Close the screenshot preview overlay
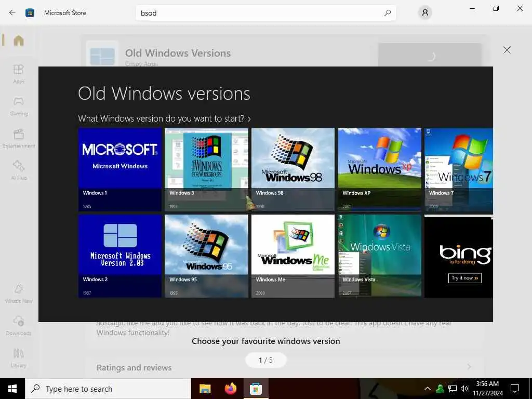Viewport: 532px width, 399px height. point(507,50)
